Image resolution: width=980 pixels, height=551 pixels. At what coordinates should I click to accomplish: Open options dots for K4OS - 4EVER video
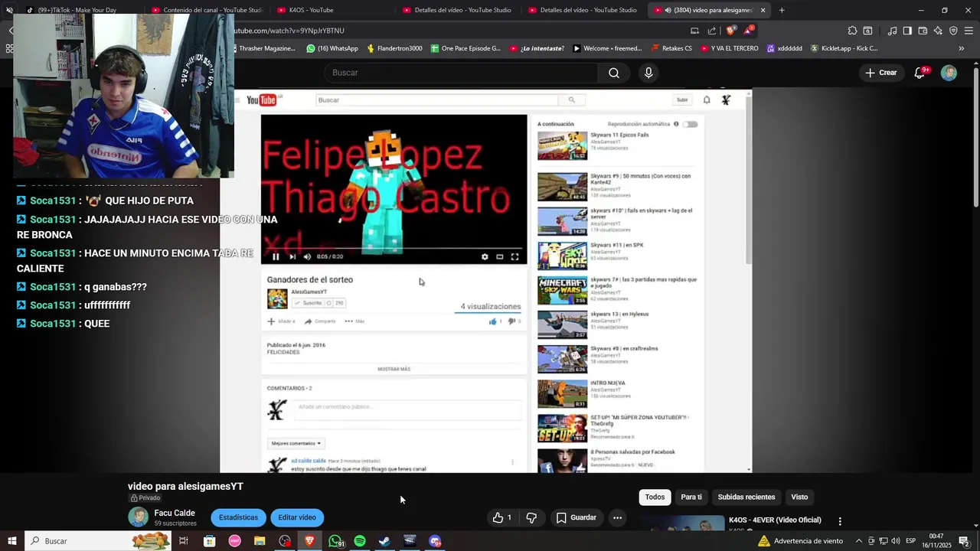840,521
